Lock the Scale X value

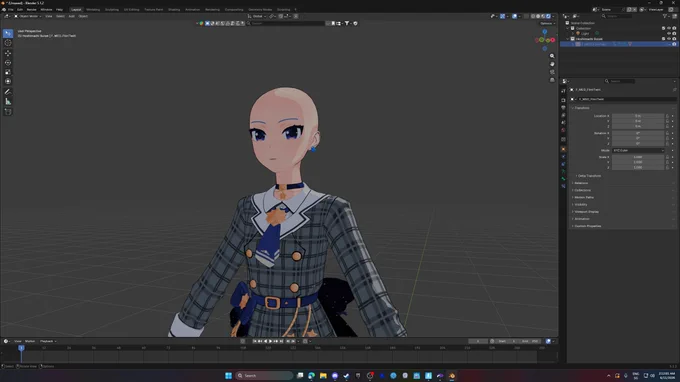[667, 157]
